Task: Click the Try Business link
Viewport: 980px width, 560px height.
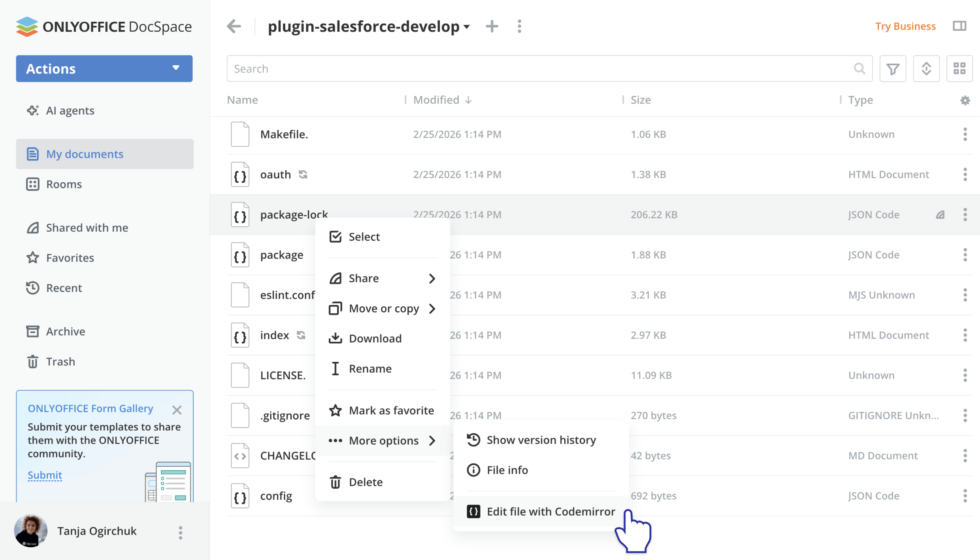Action: [905, 26]
